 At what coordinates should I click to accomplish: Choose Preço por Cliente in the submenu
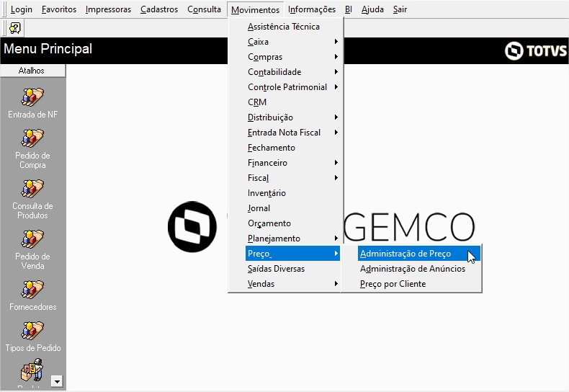coord(418,284)
